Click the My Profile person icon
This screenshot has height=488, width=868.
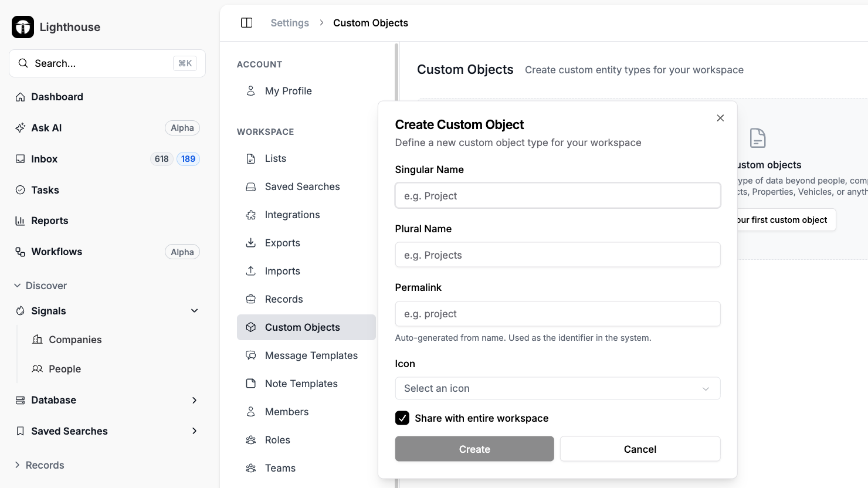251,91
